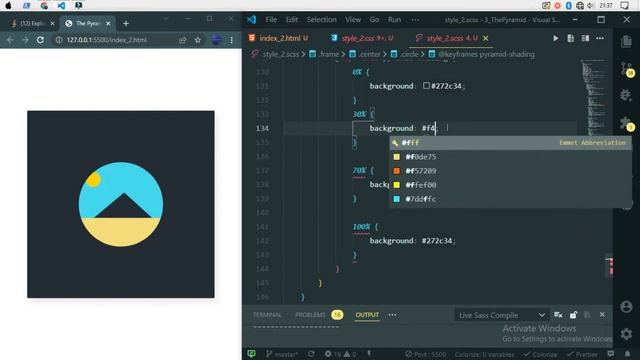Open the Manage gear icon

pyautogui.click(x=626, y=334)
